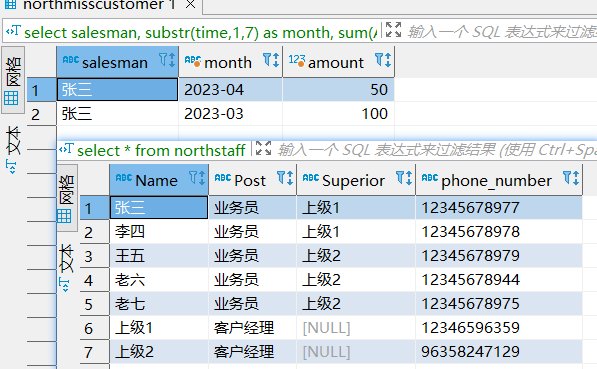Click the filter/sort icon on amount column
Image resolution: width=597 pixels, height=369 pixels.
point(383,61)
